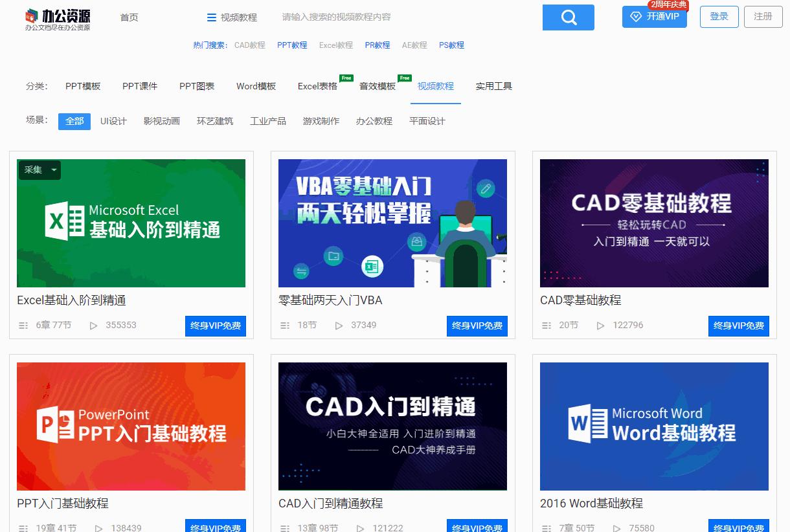Click the play icon on CAD入门到精通教程 card

click(360, 527)
